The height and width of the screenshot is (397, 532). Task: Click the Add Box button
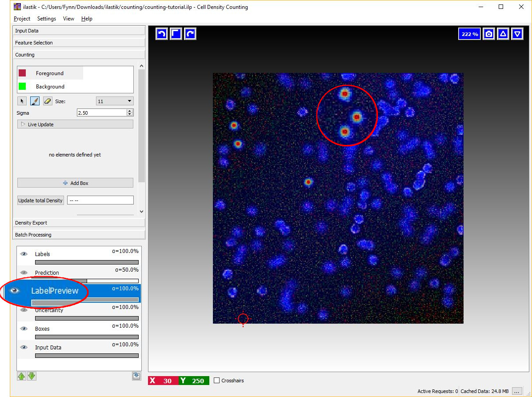pos(75,183)
